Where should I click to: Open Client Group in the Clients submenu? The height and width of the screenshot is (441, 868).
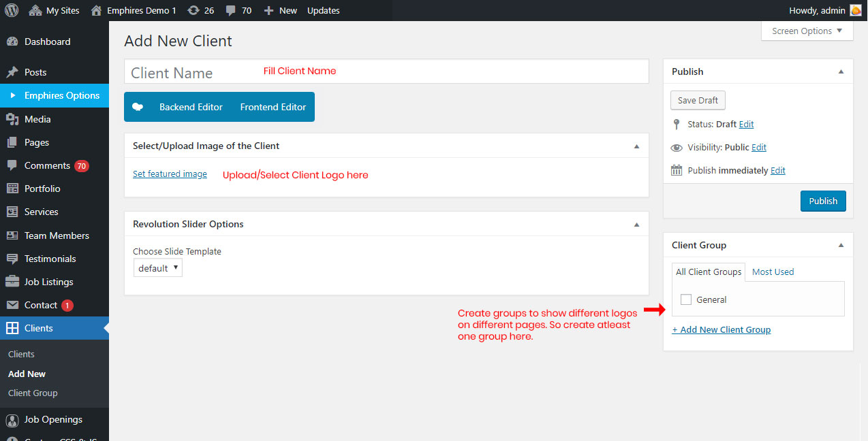33,393
